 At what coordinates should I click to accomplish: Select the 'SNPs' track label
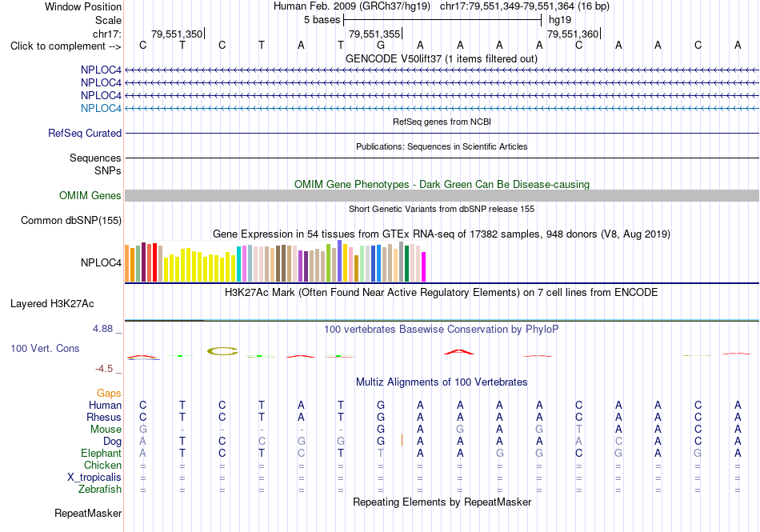108,170
